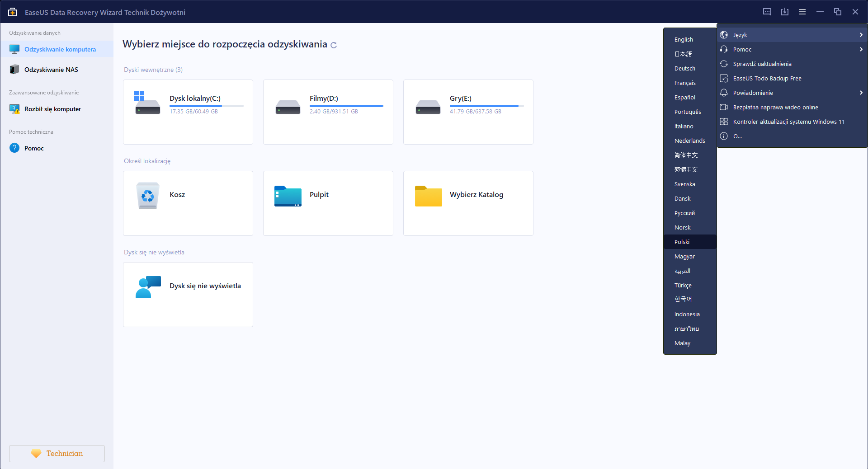Click the headset icon next to Pomoc
868x469 pixels.
coord(724,49)
